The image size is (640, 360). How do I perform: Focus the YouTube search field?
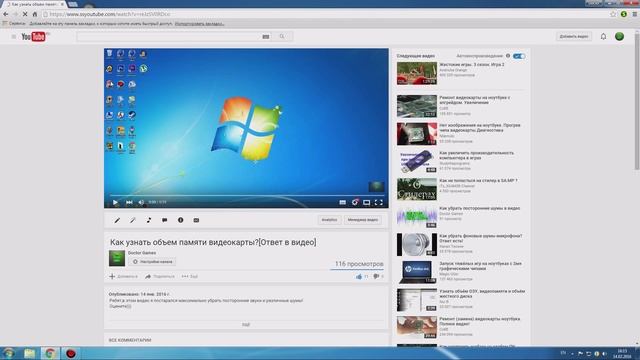(x=168, y=37)
